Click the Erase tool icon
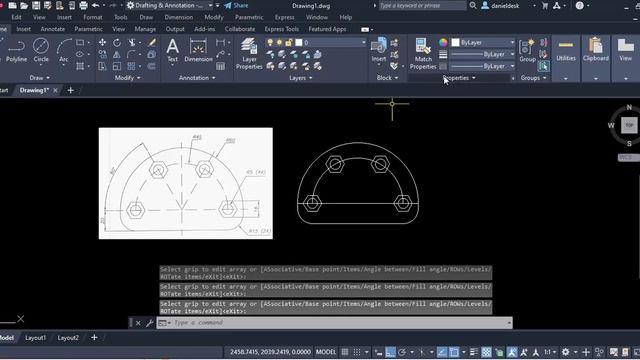The height and width of the screenshot is (360, 640). click(x=152, y=42)
